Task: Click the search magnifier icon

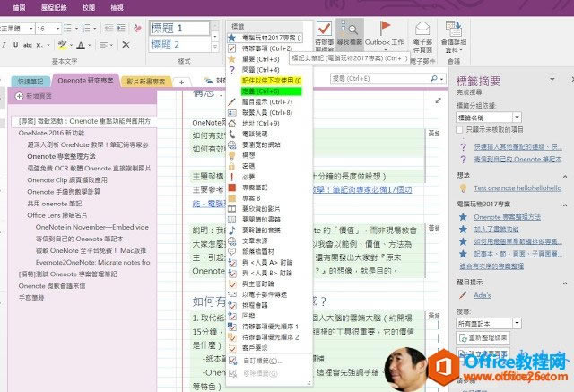Action: 434,78
